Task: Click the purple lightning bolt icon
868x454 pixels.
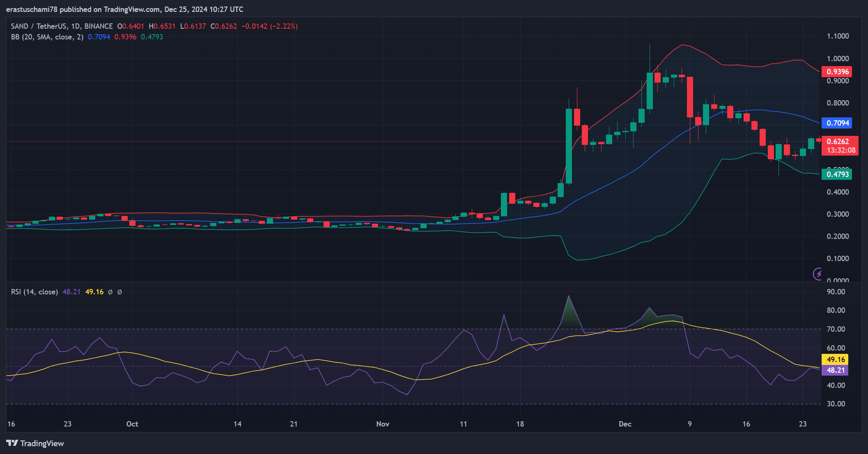Action: tap(817, 273)
